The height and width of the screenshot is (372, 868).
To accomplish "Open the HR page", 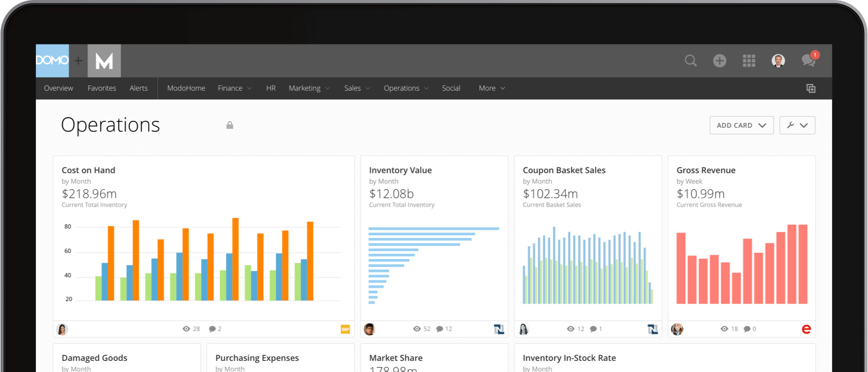I will coord(271,88).
